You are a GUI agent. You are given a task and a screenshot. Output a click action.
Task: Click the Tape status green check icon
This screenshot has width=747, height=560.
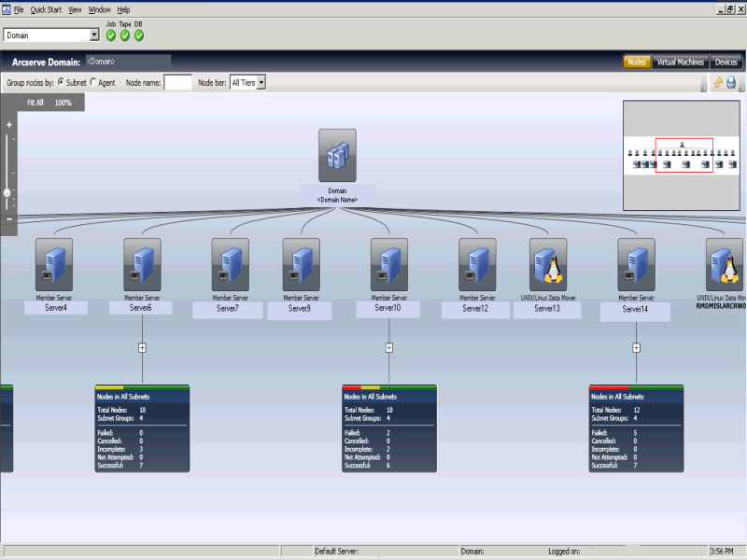pos(125,35)
